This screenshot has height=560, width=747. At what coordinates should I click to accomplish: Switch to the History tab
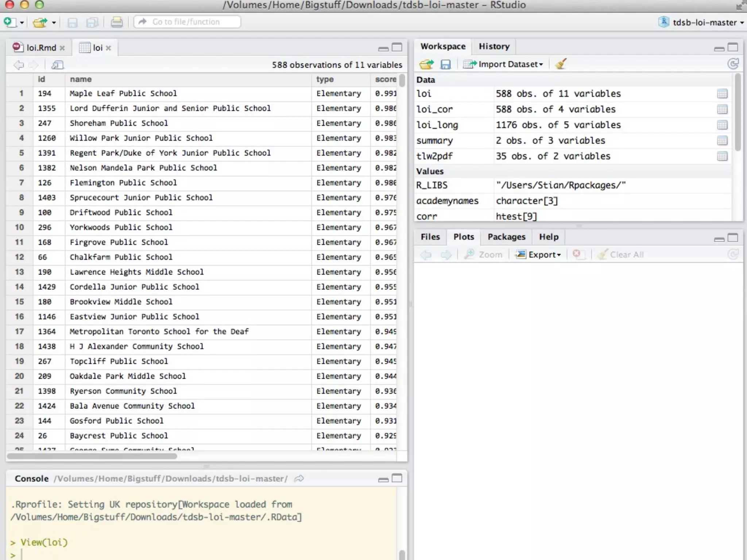[x=494, y=46]
